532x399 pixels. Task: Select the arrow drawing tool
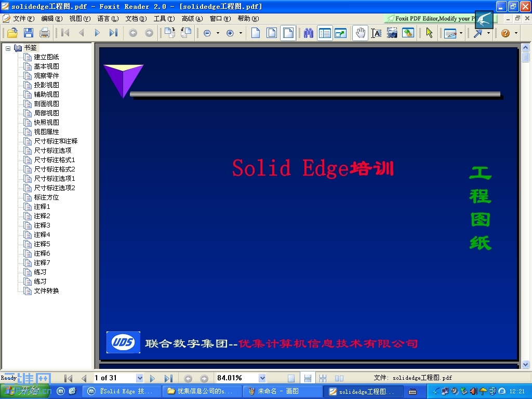tap(478, 33)
